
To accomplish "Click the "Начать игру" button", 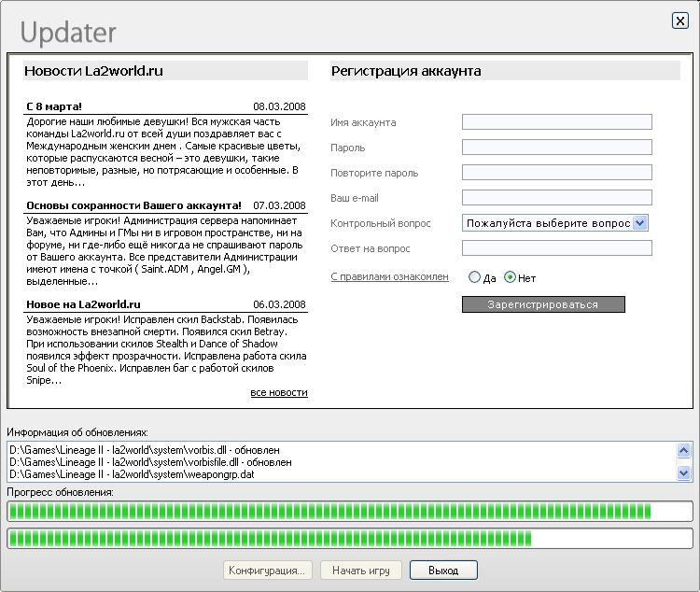I will (x=361, y=571).
